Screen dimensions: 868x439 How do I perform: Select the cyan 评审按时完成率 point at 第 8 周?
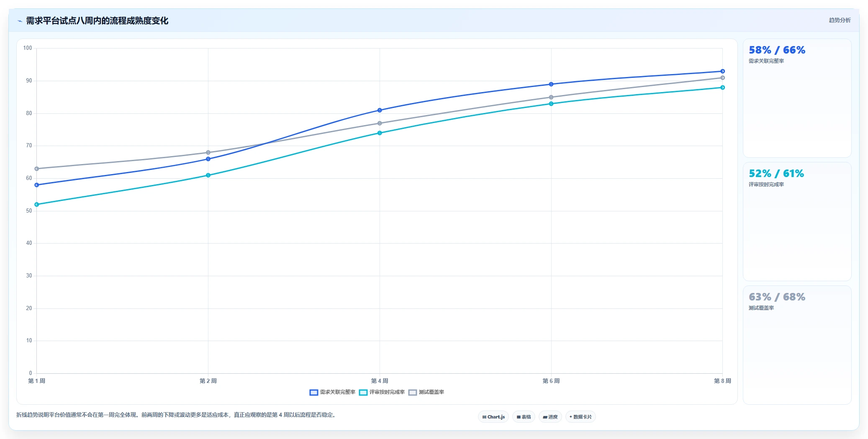(x=723, y=87)
